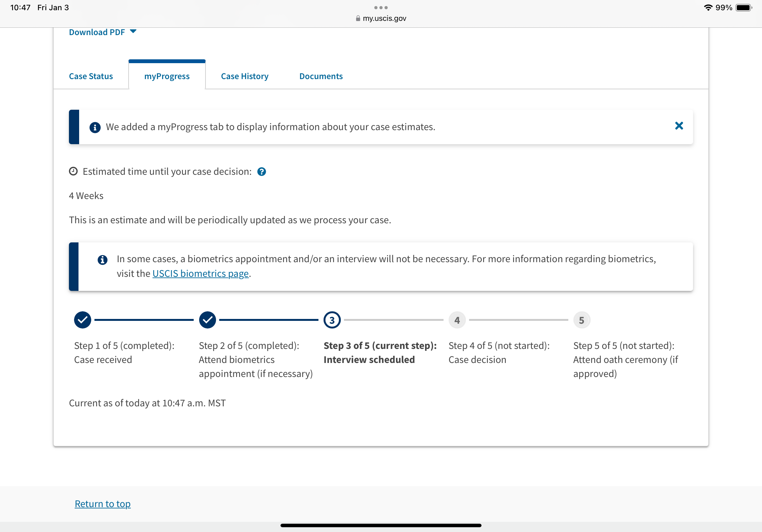Image resolution: width=762 pixels, height=532 pixels.
Task: Select the step 2 completed checkmark circle
Action: (x=207, y=320)
